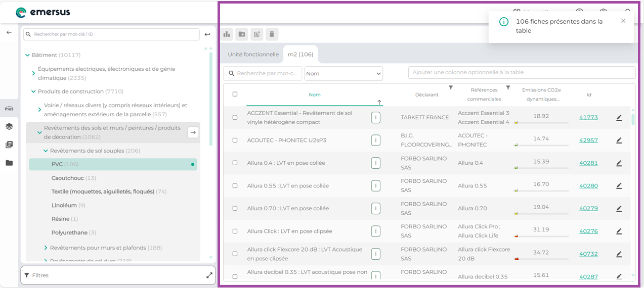Image resolution: width=644 pixels, height=288 pixels.
Task: Open record Id 41773
Action: point(588,117)
